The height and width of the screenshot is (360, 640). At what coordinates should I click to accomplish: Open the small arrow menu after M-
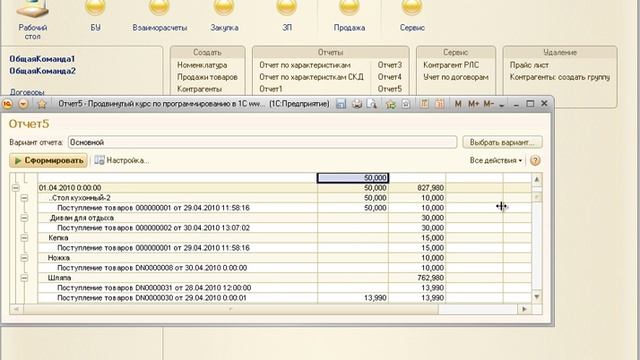pyautogui.click(x=502, y=105)
